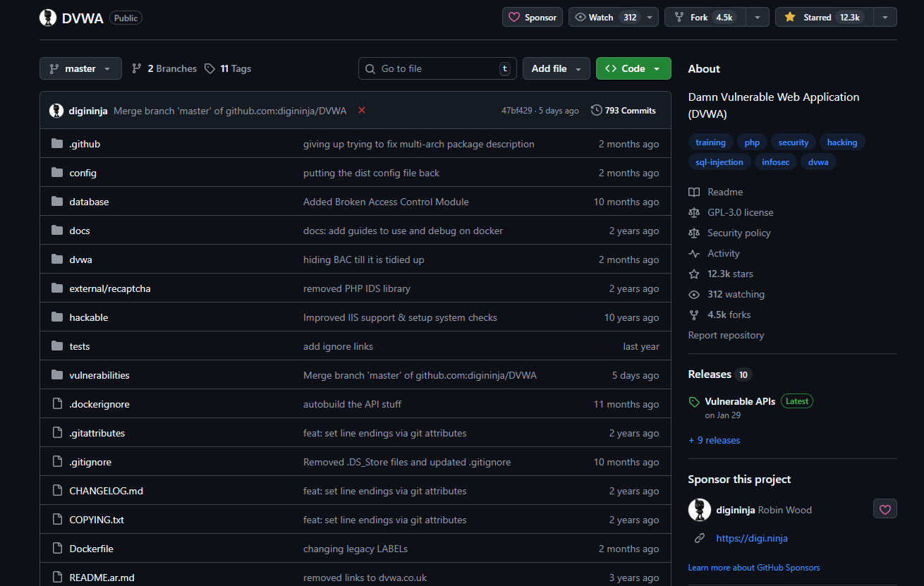Click the .github folder icon

click(x=57, y=144)
